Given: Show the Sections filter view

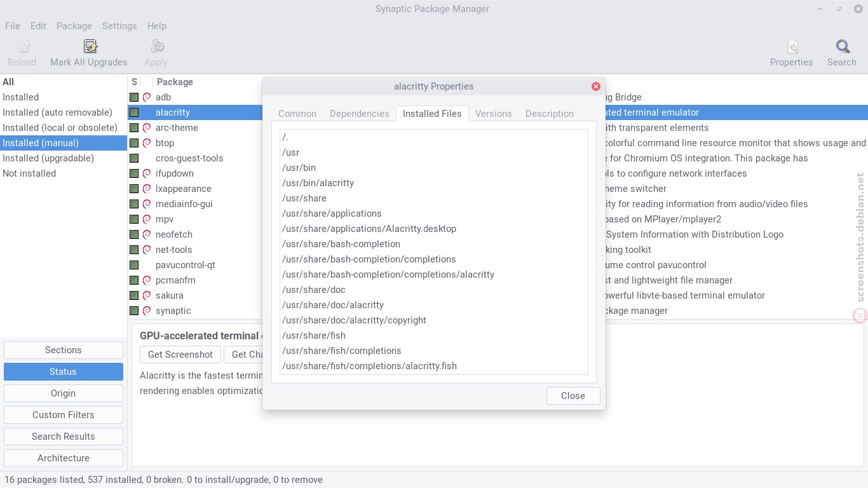Looking at the screenshot, I should click(64, 350).
